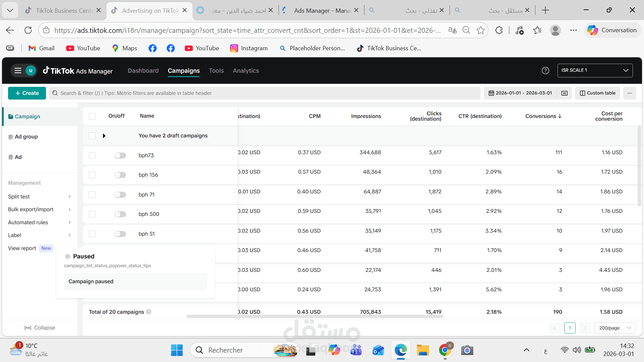Viewport: 644px width, 362px height.
Task: Toggle the bph 500 campaign switch
Action: 120,214
